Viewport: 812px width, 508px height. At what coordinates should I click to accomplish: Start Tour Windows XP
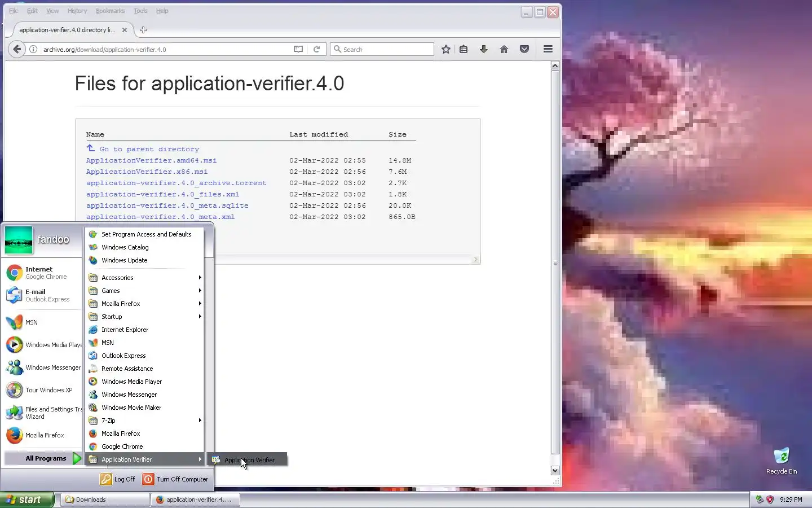[43, 390]
